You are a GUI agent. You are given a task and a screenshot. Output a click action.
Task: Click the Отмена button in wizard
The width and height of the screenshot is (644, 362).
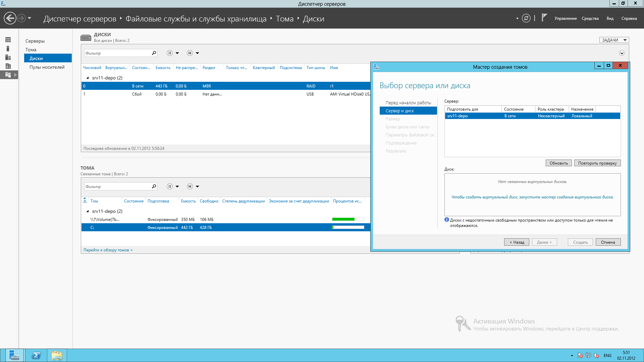tap(608, 242)
